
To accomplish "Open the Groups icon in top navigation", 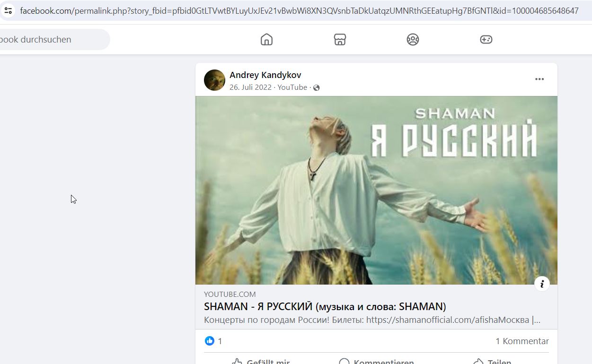I will pyautogui.click(x=413, y=39).
